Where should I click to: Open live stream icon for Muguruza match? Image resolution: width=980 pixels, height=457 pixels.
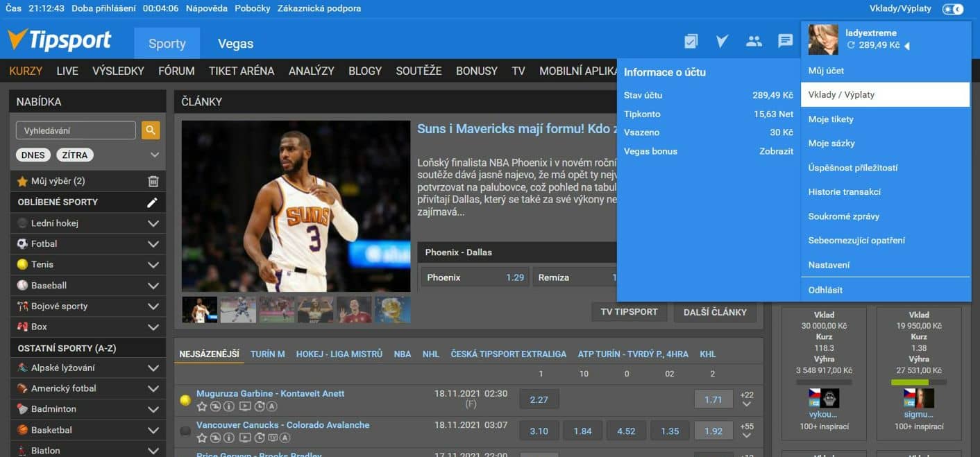click(244, 406)
